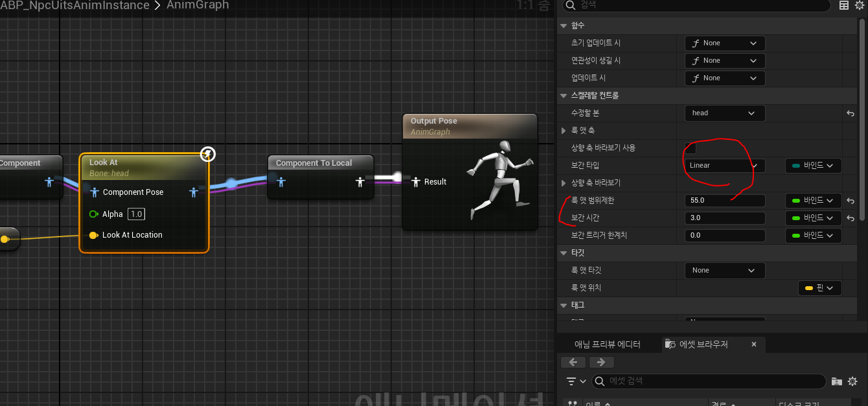Image resolution: width=868 pixels, height=406 pixels.
Task: Click the output pose pin on Component To Local
Action: [x=360, y=182]
